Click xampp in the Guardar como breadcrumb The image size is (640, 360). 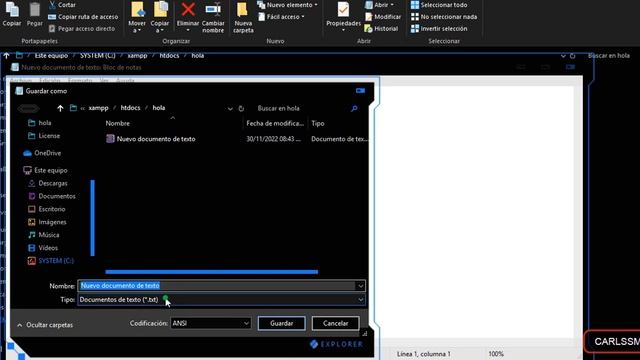pos(99,108)
